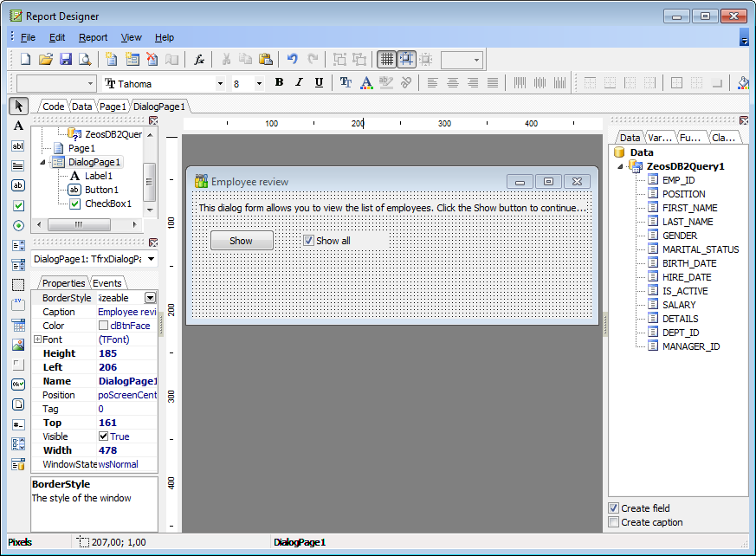Open the fx variables icon

point(198,59)
